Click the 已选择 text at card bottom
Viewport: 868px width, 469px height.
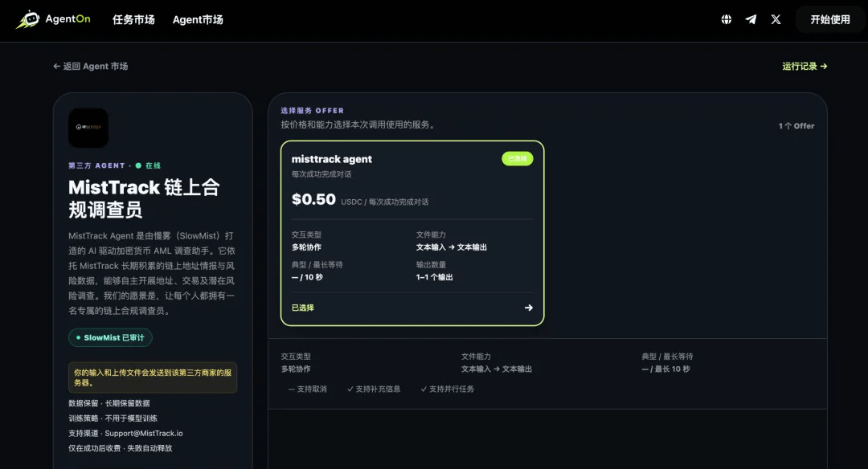(x=303, y=308)
